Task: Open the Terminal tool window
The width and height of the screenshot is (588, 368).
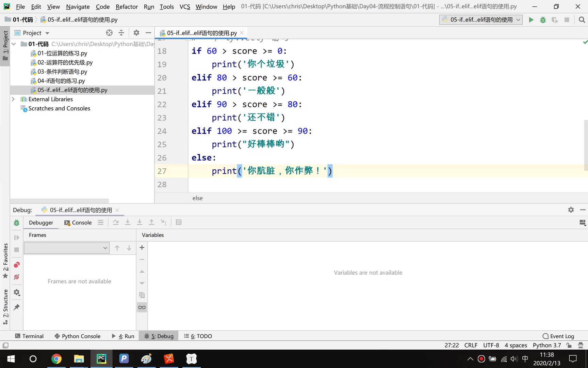Action: pos(29,336)
